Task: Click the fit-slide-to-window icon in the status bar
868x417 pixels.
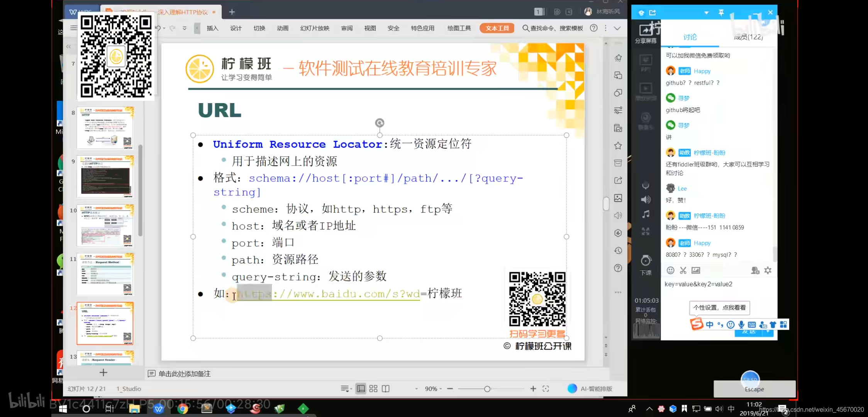Action: coord(546,389)
